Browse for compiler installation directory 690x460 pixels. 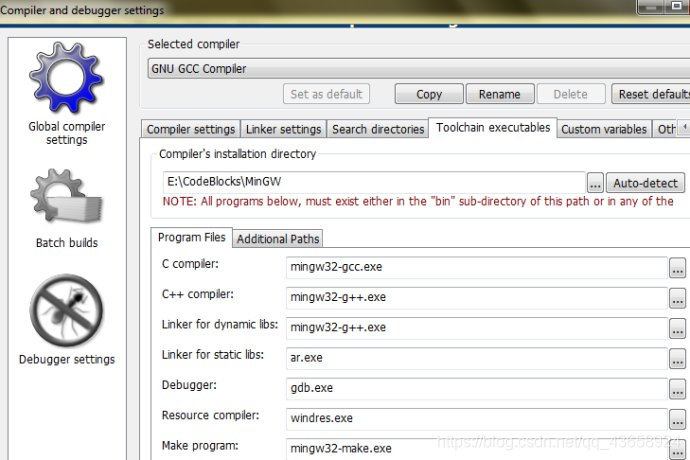(x=595, y=183)
